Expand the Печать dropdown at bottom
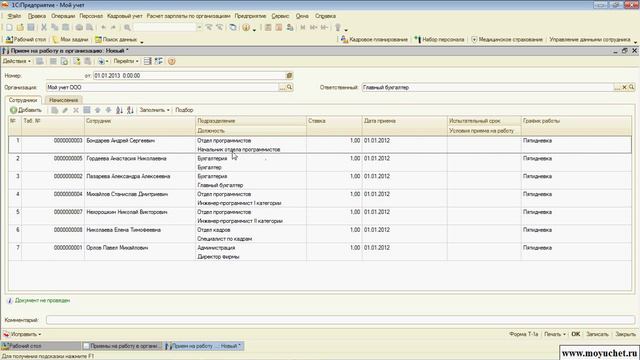640x360 pixels. [555, 334]
